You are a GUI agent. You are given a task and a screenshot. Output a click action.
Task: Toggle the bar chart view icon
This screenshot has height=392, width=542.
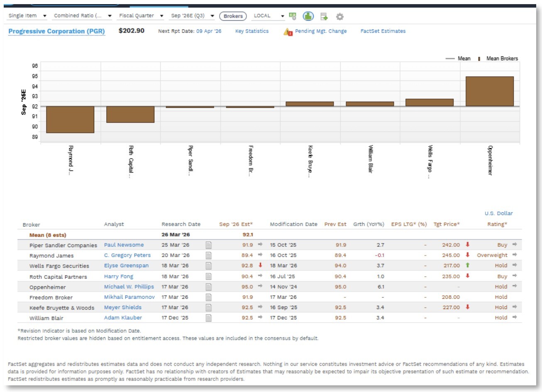coord(308,16)
